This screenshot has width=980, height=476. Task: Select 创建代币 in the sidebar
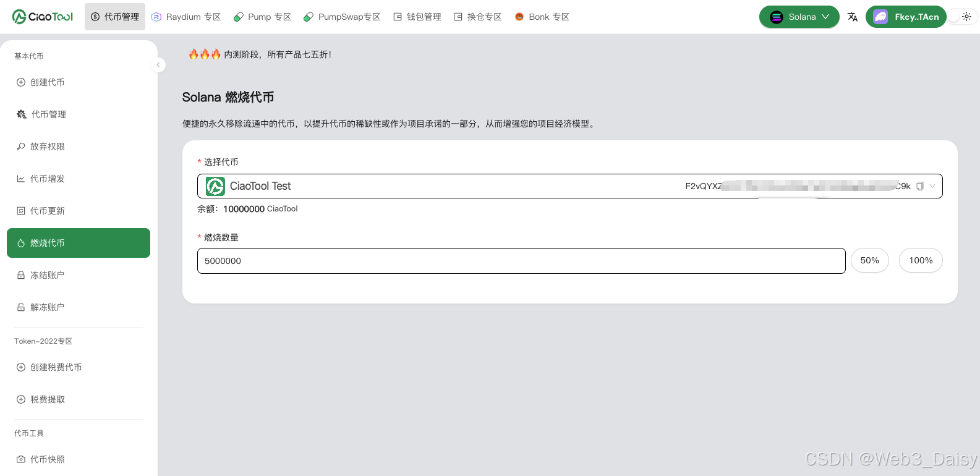(x=79, y=82)
